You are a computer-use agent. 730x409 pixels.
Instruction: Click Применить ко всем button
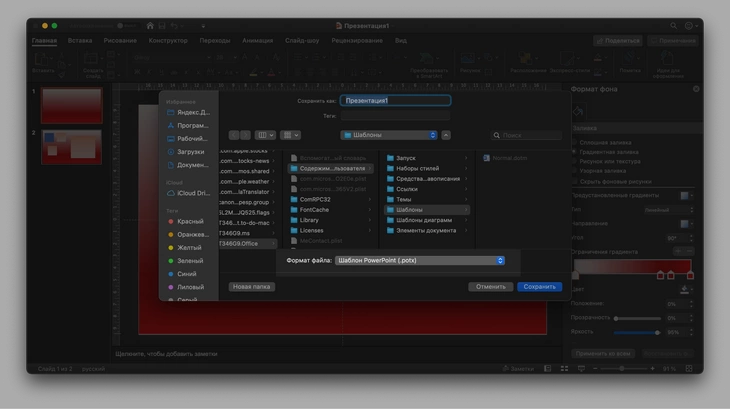(603, 354)
